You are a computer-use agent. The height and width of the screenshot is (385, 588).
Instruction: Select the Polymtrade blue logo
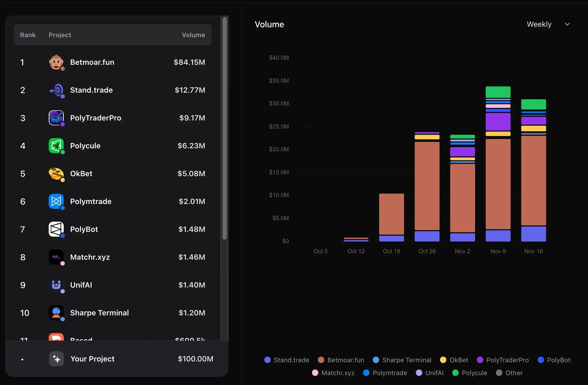pos(56,201)
